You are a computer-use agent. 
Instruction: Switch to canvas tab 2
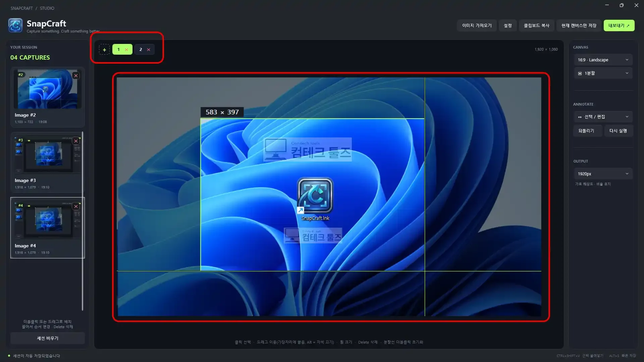pos(141,50)
